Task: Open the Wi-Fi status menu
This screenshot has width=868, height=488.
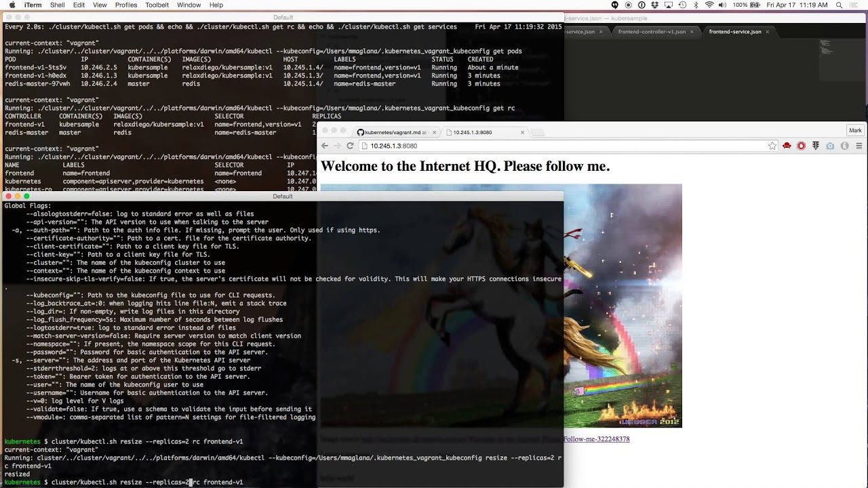Action: click(x=709, y=5)
